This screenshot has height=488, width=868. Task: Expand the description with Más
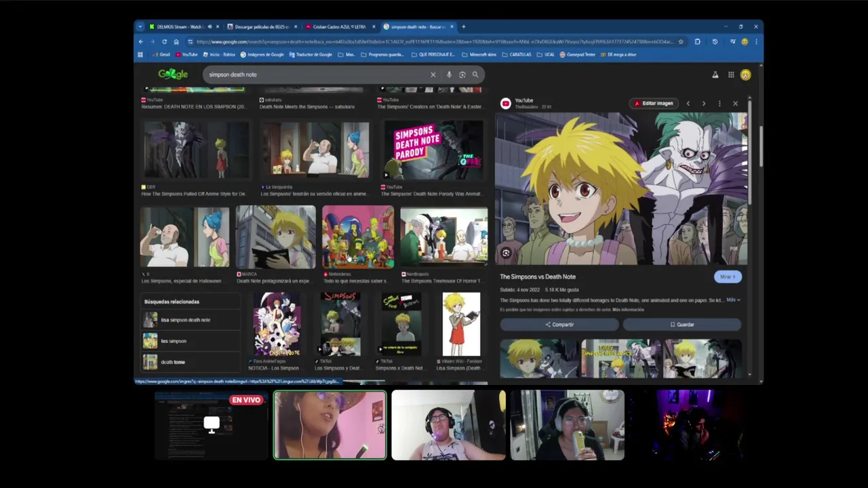click(x=733, y=300)
